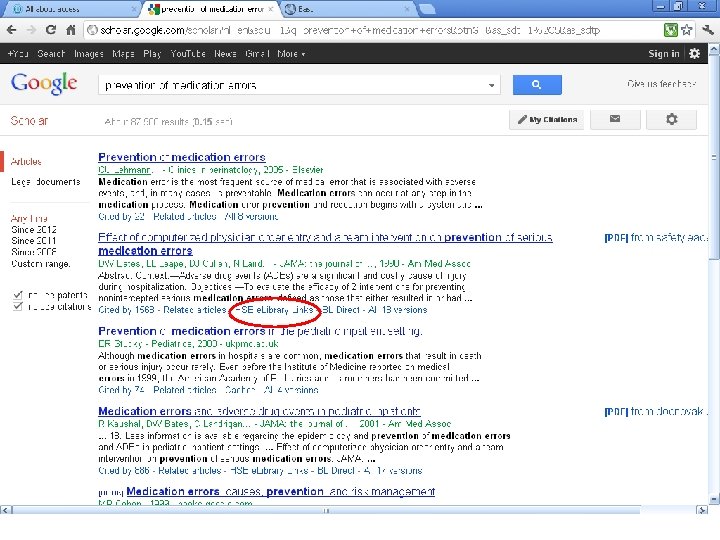The image size is (720, 540).
Task: Open Cited by 74 link
Action: click(x=121, y=390)
